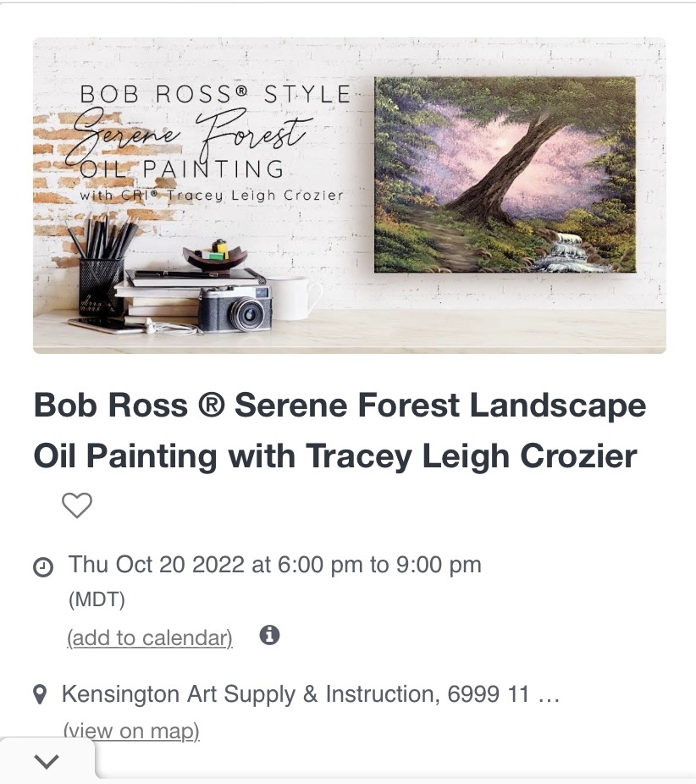Click the event title "Bob Ross ® Serene Forest Landscape"

click(340, 406)
